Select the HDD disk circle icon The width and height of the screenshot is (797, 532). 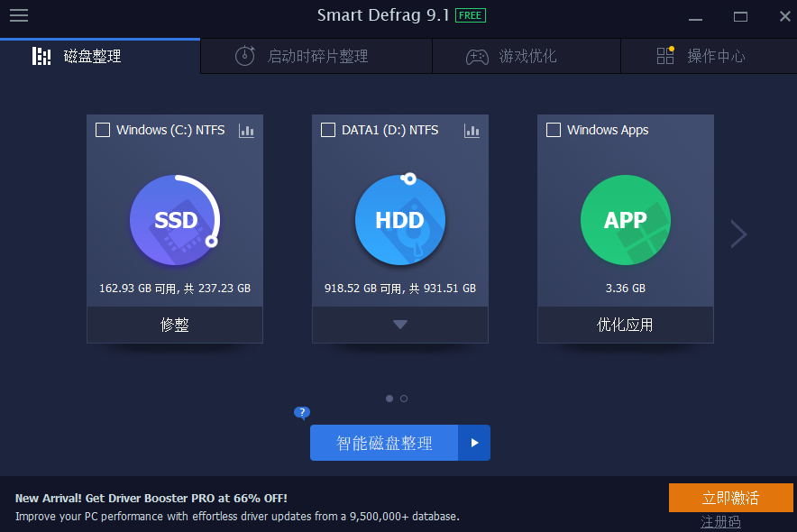(399, 219)
